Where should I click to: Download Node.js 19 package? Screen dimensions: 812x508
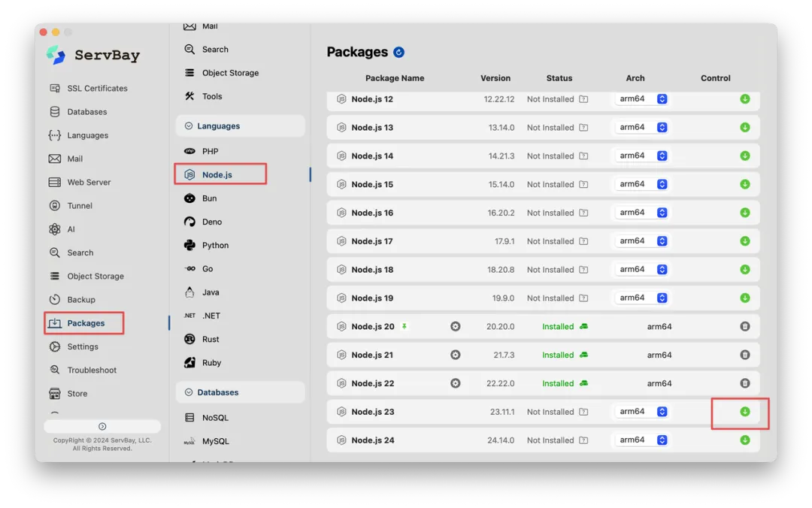click(x=744, y=298)
